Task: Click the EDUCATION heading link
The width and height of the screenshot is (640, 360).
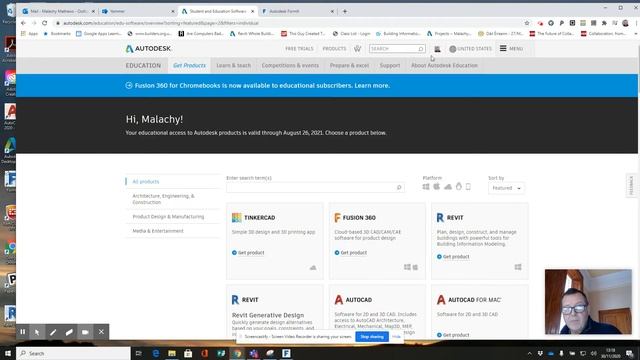Action: [x=143, y=65]
